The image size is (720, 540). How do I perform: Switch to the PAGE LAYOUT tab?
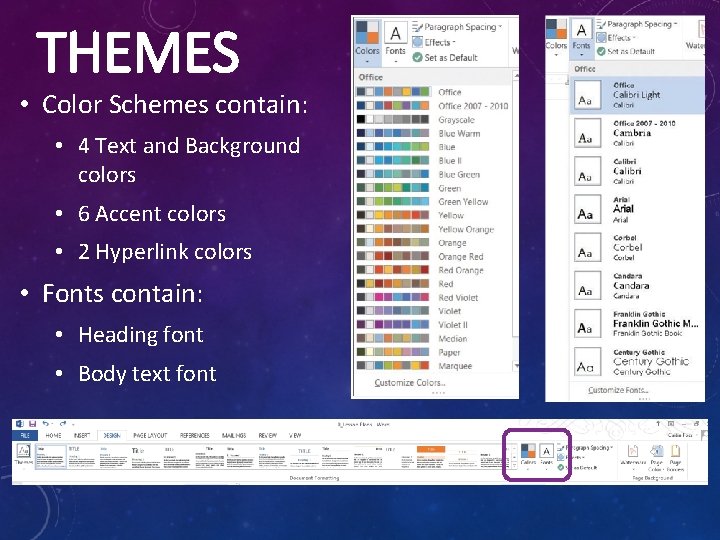(x=150, y=435)
